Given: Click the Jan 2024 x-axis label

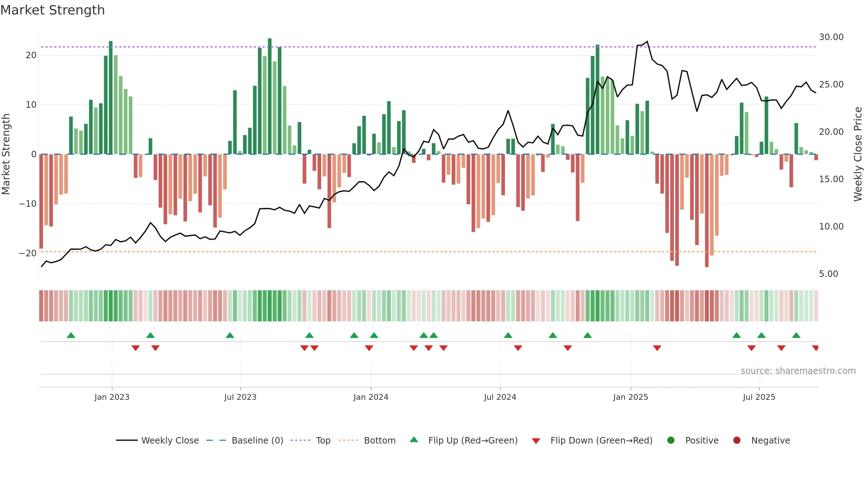Looking at the screenshot, I should coord(371,397).
